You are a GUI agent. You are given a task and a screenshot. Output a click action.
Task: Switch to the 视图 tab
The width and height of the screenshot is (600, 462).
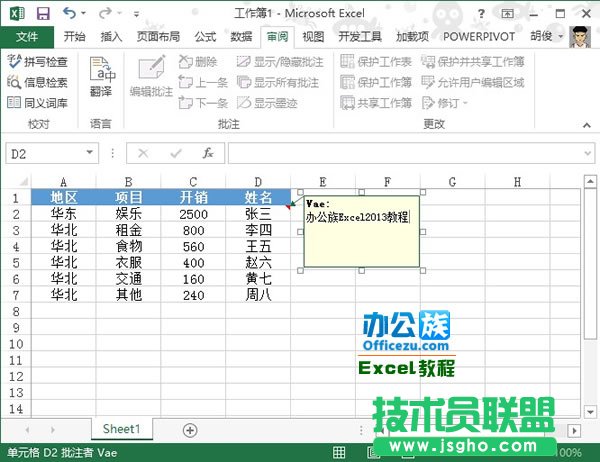(313, 37)
